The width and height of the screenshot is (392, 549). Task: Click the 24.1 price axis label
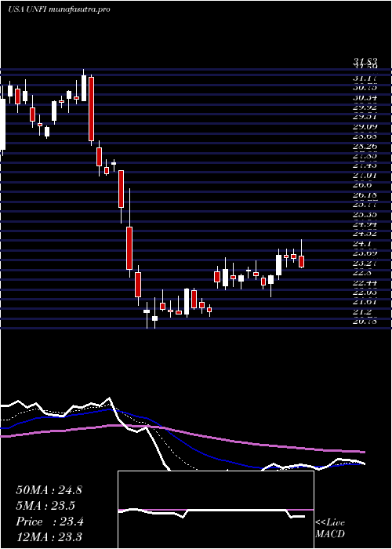coord(362,243)
